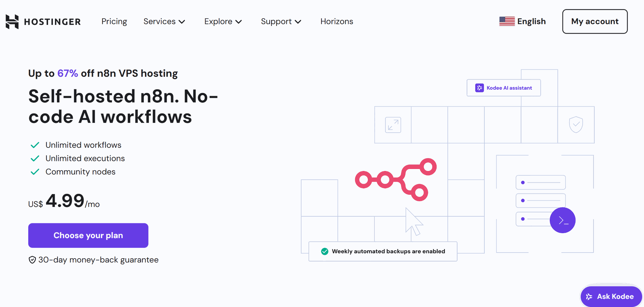Click the purple terminal prompt circle icon

tap(562, 220)
